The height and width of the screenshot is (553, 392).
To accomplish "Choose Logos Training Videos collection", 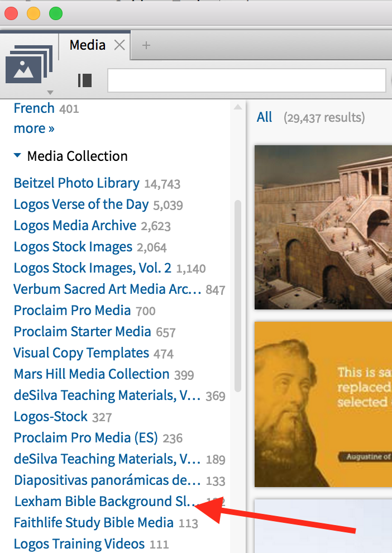I will pos(79,544).
